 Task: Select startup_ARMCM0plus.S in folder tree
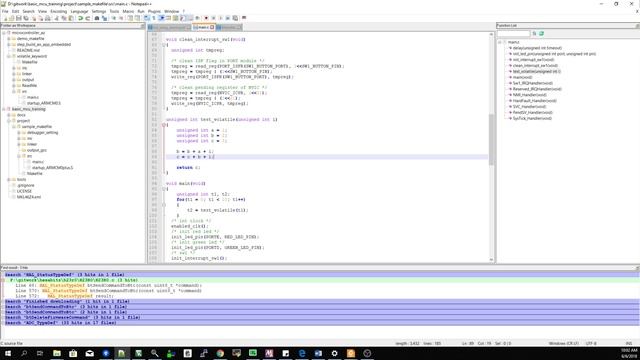coord(52,168)
